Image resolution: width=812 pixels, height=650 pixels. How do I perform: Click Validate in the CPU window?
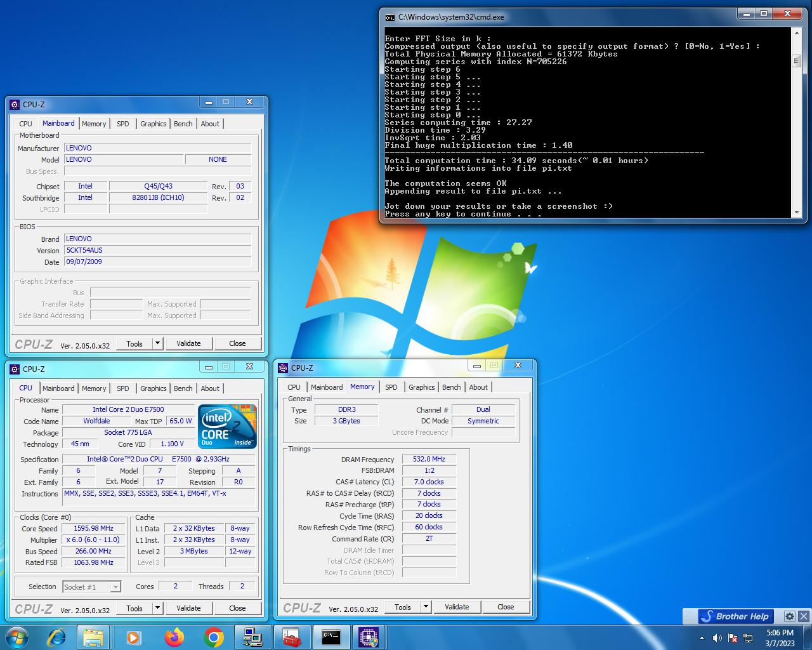[188, 608]
